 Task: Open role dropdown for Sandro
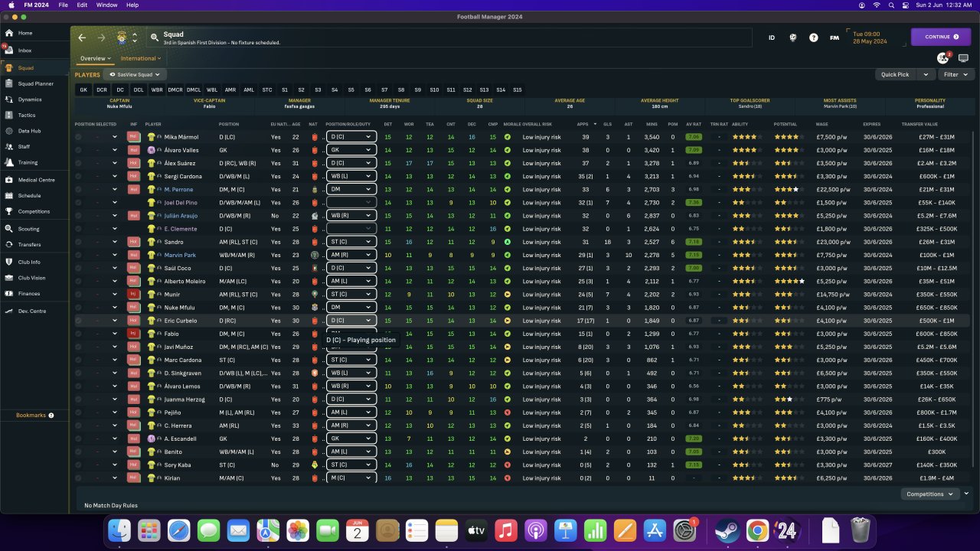pos(351,242)
